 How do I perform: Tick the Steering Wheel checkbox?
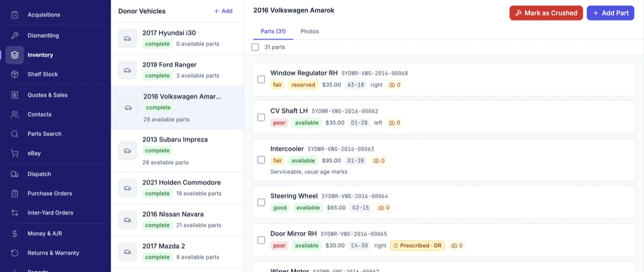point(261,202)
